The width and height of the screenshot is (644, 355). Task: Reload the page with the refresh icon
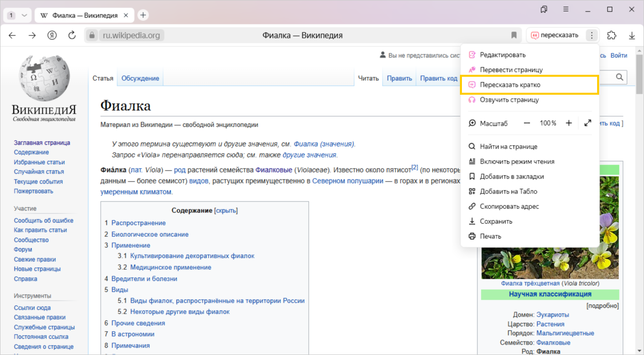pyautogui.click(x=72, y=35)
